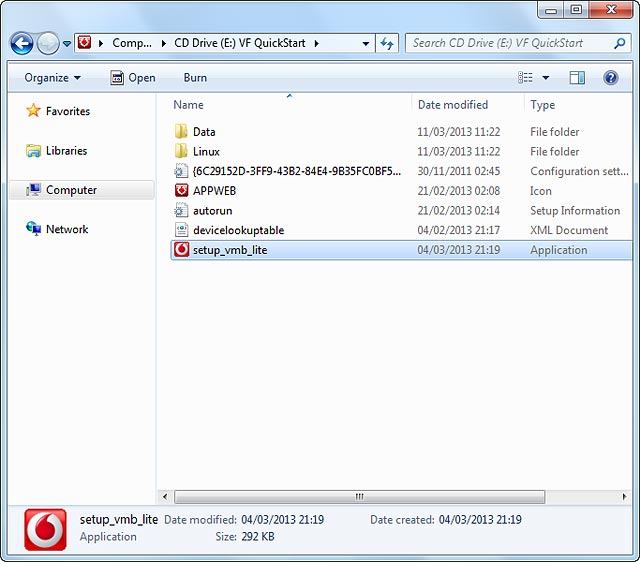Toggle the preview pane button

(x=577, y=78)
